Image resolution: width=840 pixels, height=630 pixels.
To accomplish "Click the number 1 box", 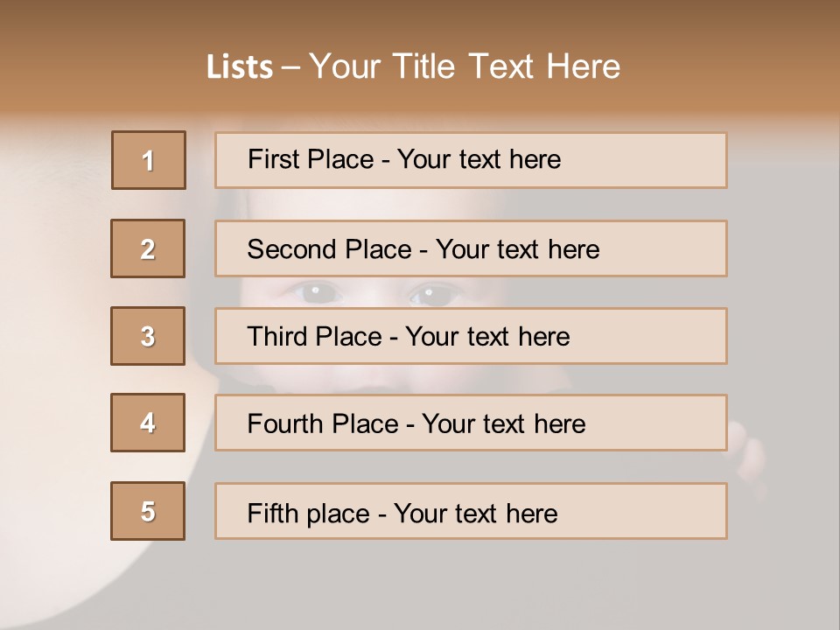I will coord(149,160).
